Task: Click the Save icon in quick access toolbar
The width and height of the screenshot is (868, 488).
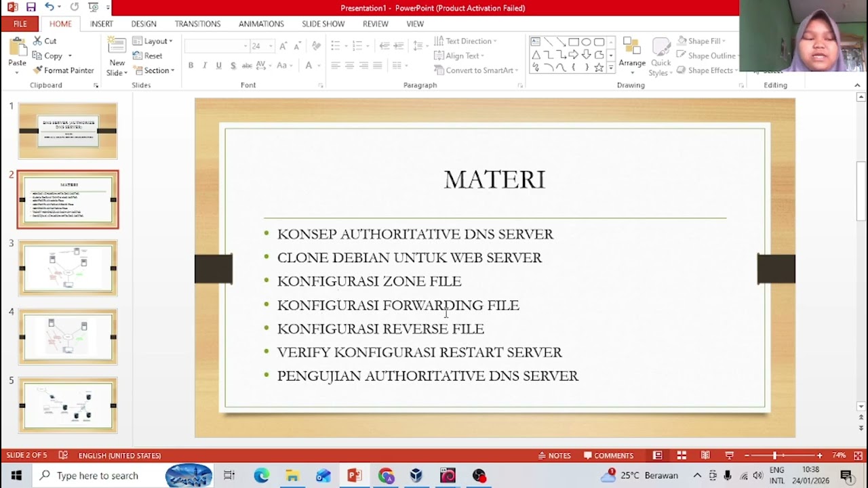Action: coord(31,7)
